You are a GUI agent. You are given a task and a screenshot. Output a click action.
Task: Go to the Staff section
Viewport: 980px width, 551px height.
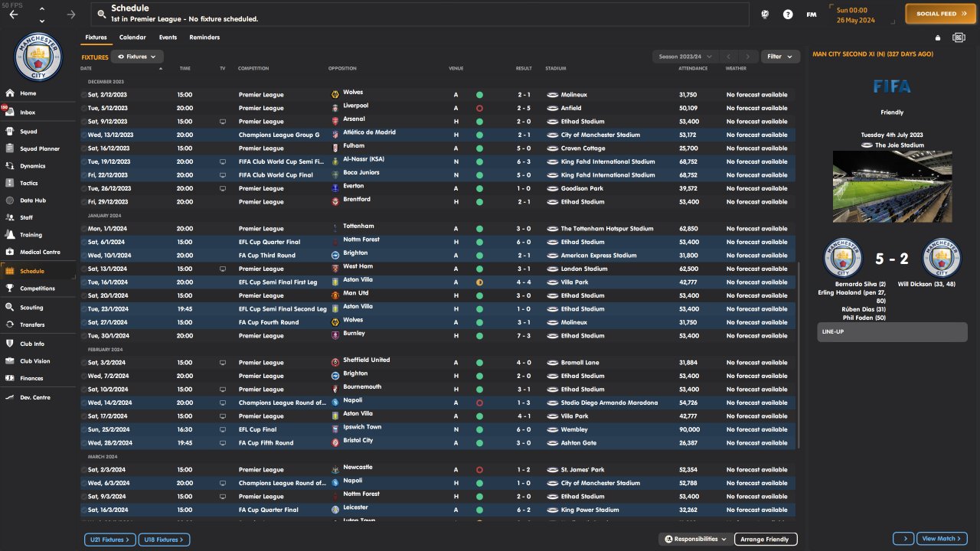tap(26, 217)
